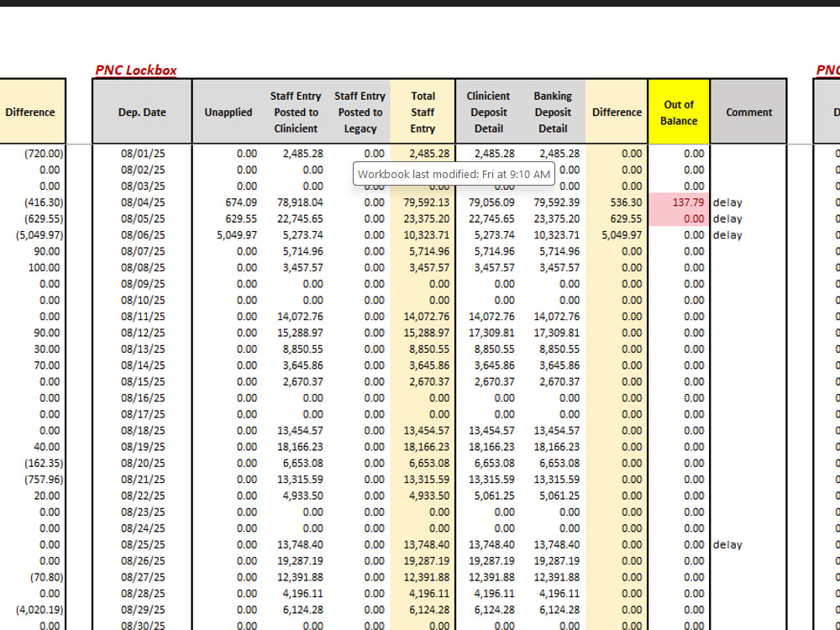Select the date cell 08/01/25
Viewport: 840px width, 630px height.
[x=143, y=153]
